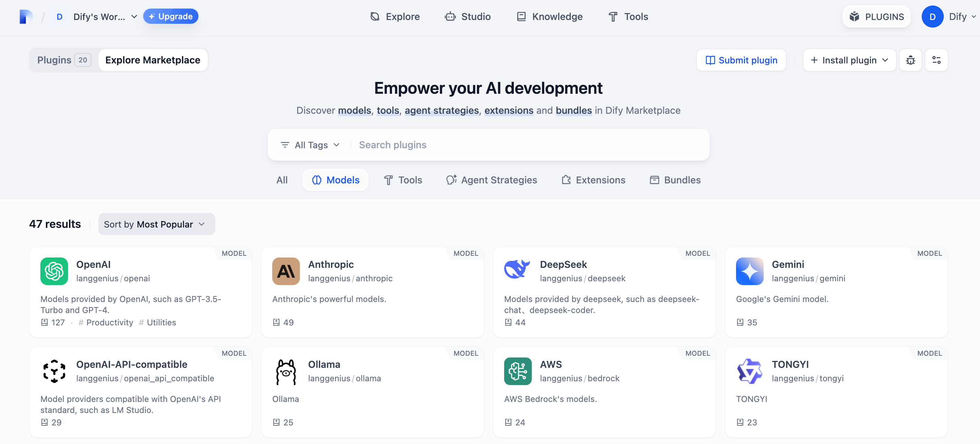Screen dimensions: 980x444
Task: Open the Sort by Most Popular dropdown
Action: point(156,224)
